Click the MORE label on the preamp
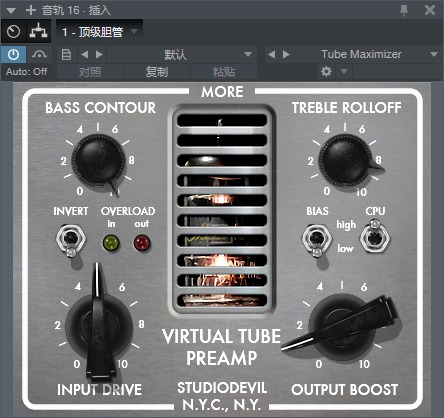The image size is (444, 418). click(x=222, y=92)
